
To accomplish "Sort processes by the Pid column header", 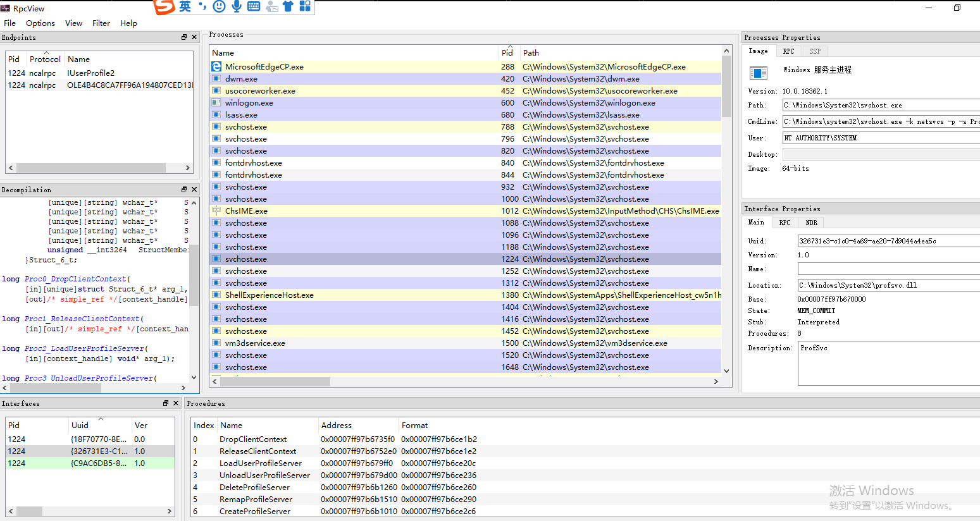I will [509, 52].
